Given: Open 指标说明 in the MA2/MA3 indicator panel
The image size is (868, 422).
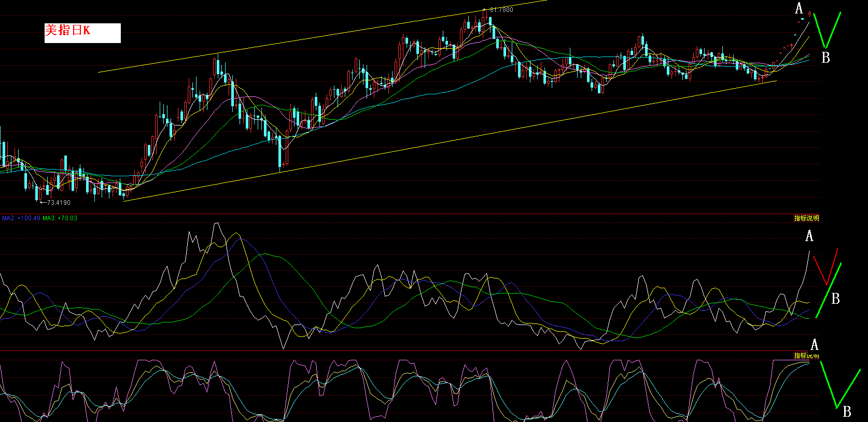Looking at the screenshot, I should pyautogui.click(x=807, y=218).
